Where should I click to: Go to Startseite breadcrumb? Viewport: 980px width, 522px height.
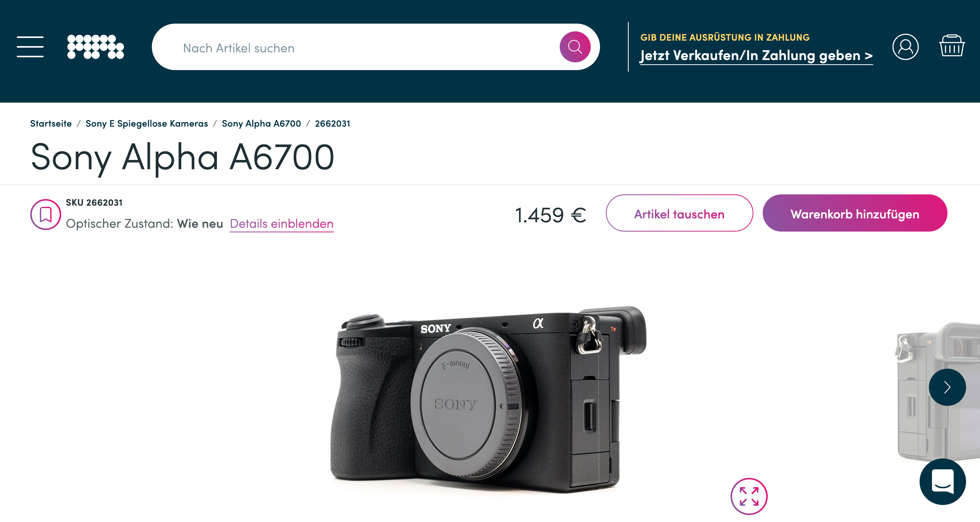(51, 124)
